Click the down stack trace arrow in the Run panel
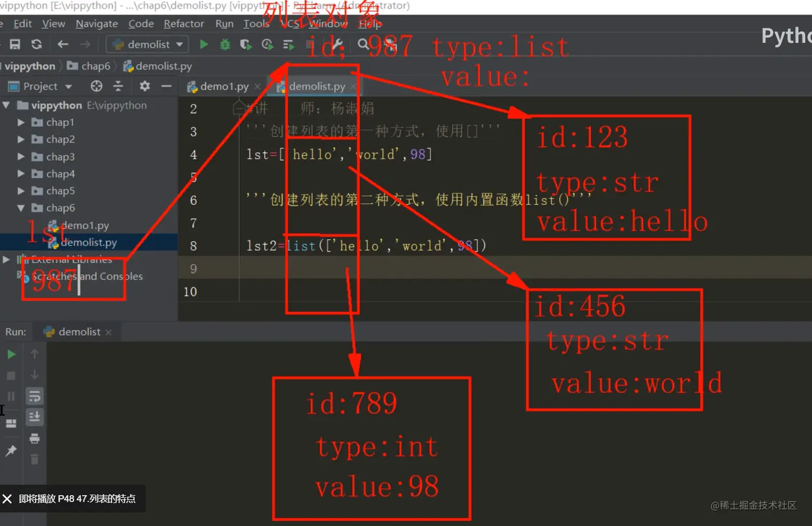Screen dimensions: 812x526 click(x=34, y=374)
